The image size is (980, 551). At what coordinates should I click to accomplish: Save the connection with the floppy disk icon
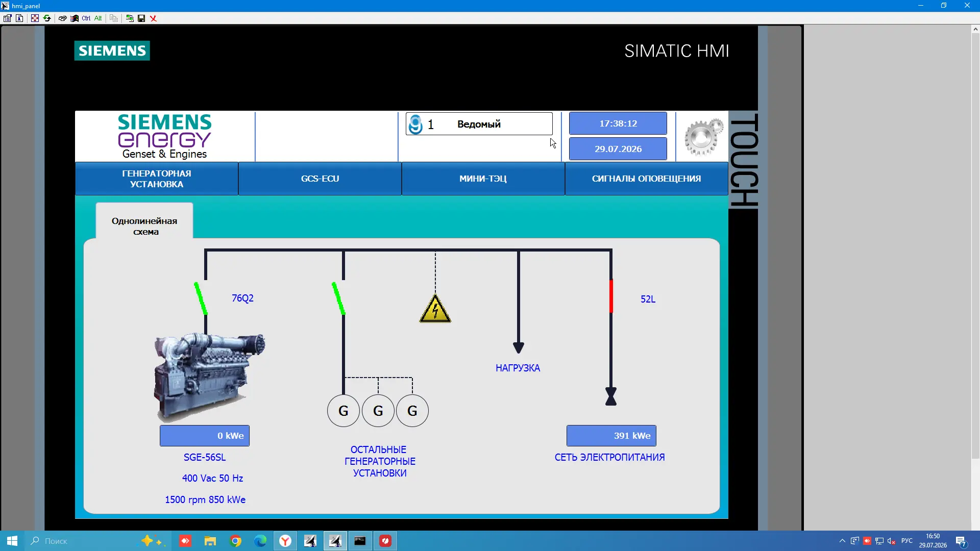(141, 18)
